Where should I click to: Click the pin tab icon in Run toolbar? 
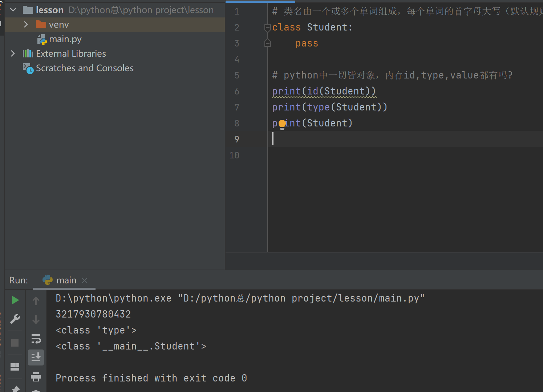[15, 389]
